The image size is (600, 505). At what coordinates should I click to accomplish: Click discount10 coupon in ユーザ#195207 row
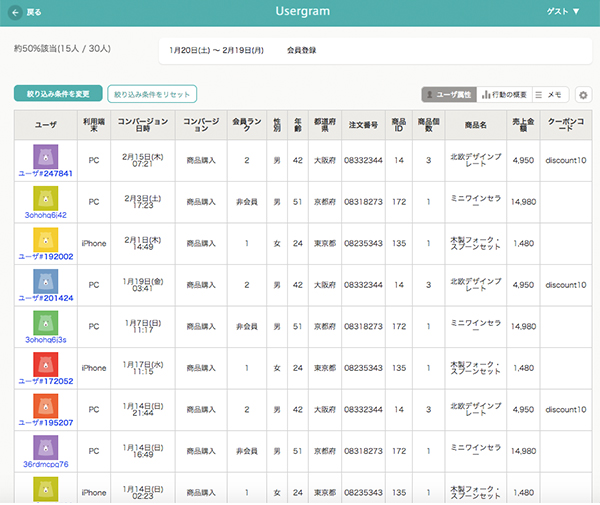[566, 410]
